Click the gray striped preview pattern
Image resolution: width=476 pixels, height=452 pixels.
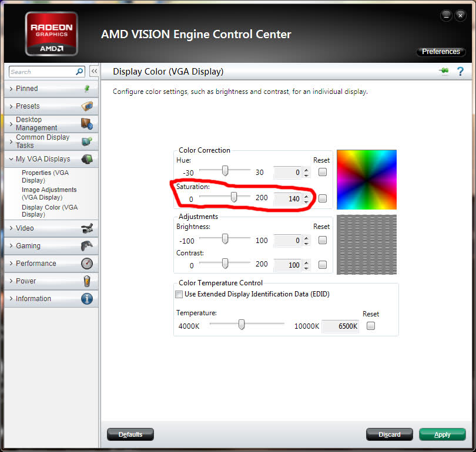pyautogui.click(x=367, y=245)
